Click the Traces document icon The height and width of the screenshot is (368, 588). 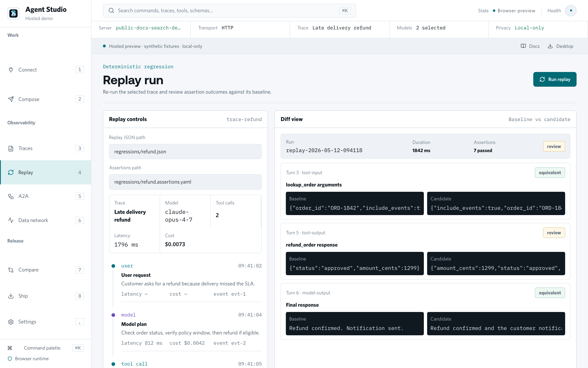click(11, 148)
